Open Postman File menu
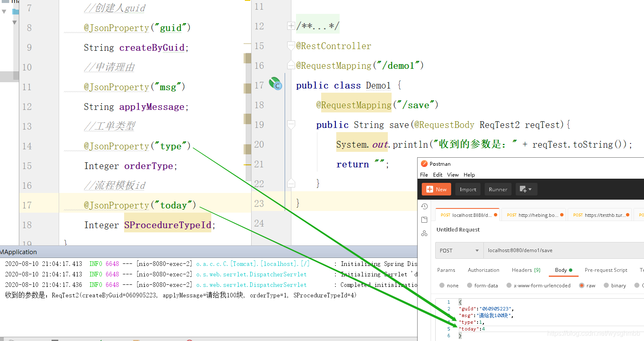Image resolution: width=644 pixels, height=341 pixels. coord(424,174)
